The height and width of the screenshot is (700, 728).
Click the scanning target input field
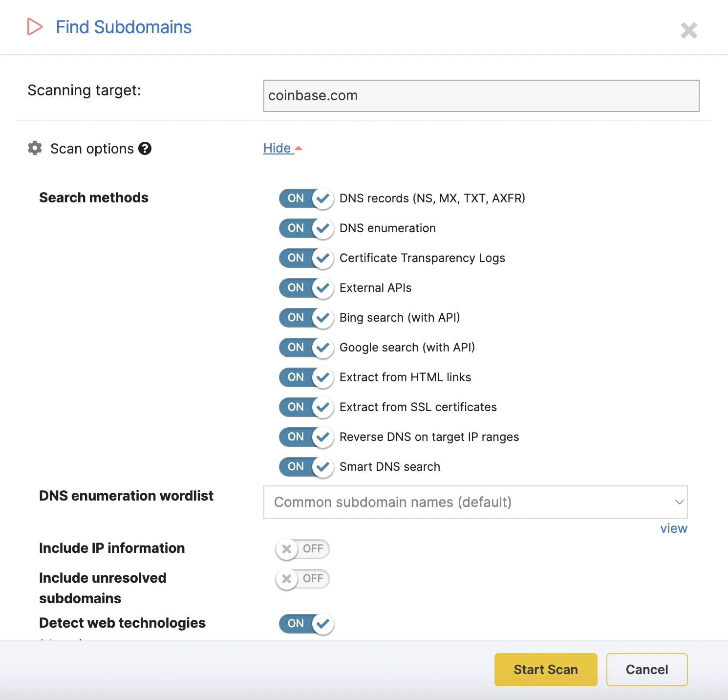[x=480, y=96]
